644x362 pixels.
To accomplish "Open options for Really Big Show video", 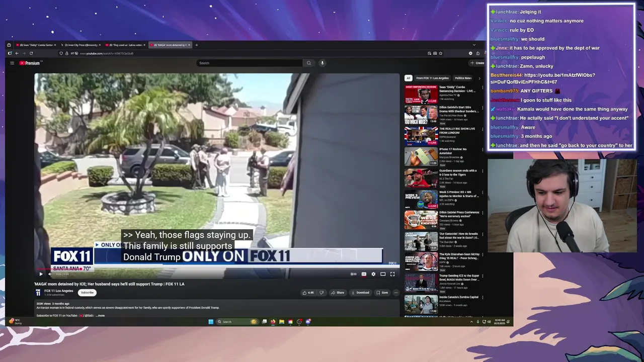I will coord(482,129).
